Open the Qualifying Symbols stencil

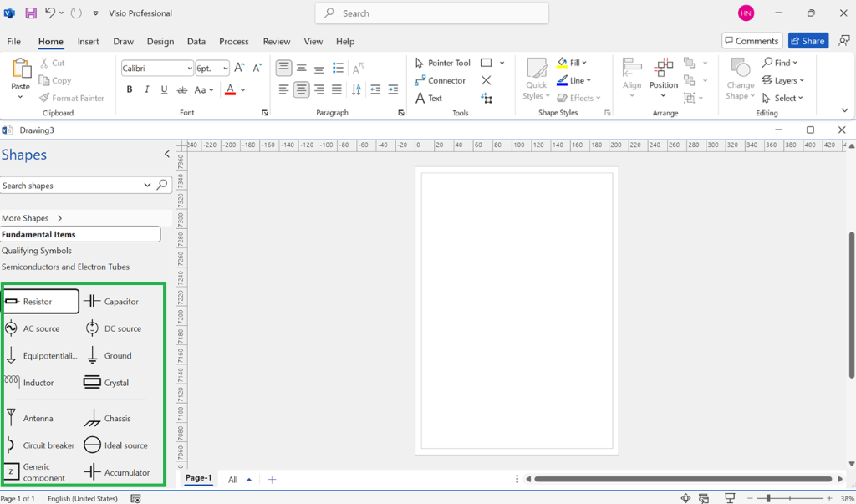point(37,251)
